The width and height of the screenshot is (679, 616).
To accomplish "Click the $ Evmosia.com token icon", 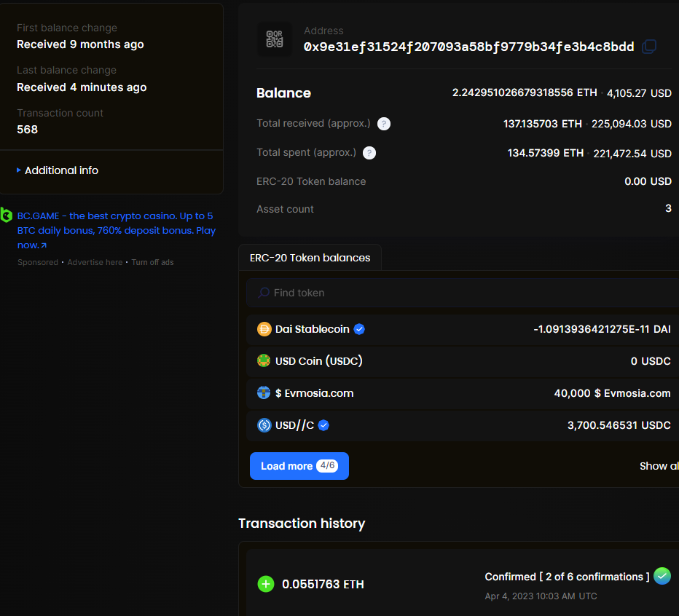I will coord(264,393).
